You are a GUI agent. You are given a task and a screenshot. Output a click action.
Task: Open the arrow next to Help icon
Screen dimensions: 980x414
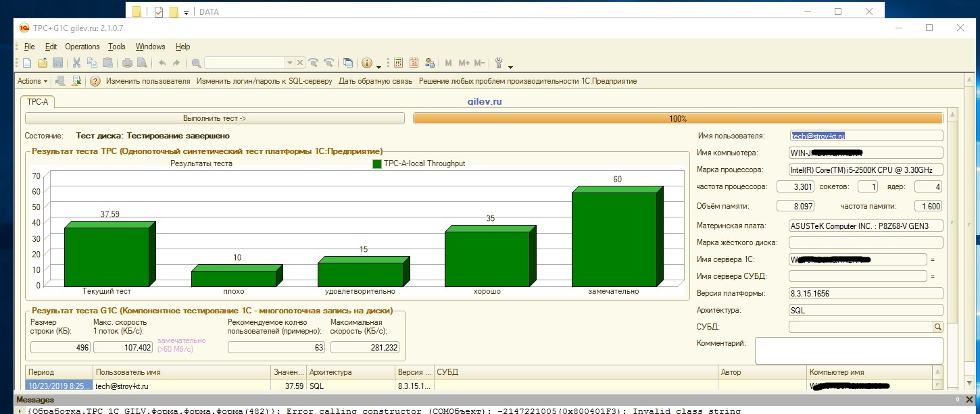(378, 66)
